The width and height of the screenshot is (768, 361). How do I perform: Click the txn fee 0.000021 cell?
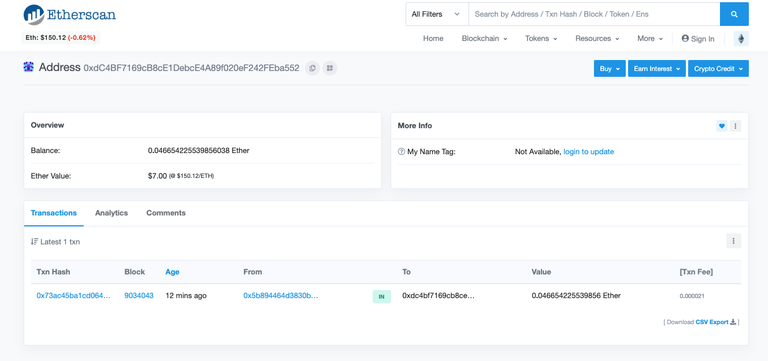tap(692, 296)
